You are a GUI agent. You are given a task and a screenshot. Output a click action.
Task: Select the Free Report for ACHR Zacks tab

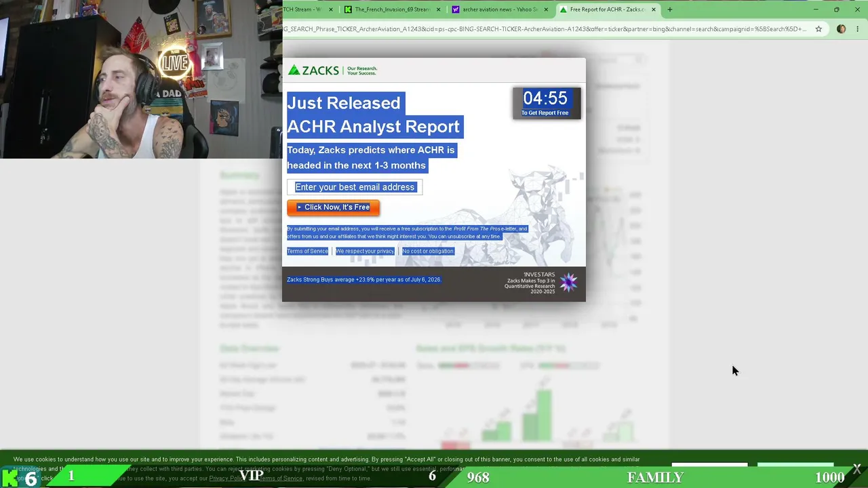click(608, 9)
